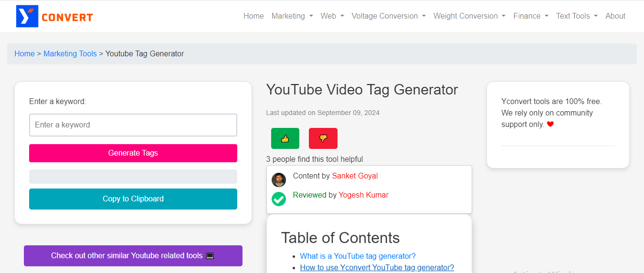Image resolution: width=644 pixels, height=273 pixels.
Task: Open What is a YouTube tag generator link
Action: pyautogui.click(x=358, y=256)
